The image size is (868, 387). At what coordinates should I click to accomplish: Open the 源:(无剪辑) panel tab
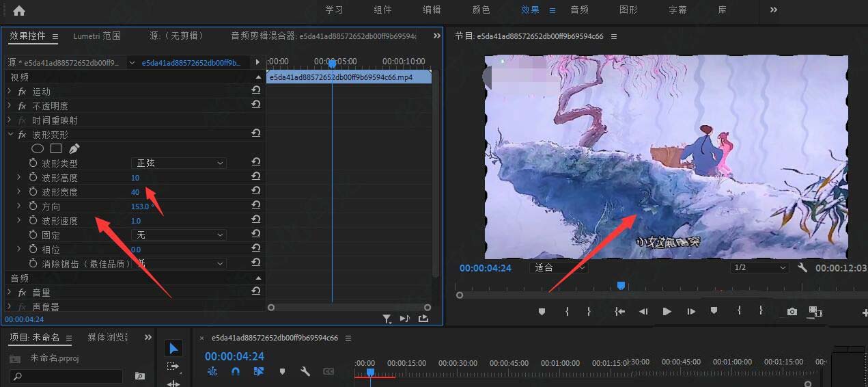pos(177,36)
